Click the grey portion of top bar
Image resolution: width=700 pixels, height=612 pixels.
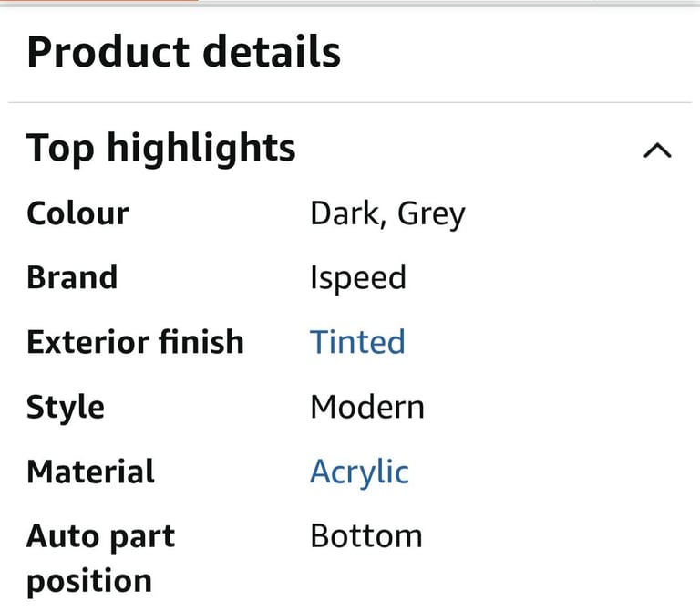coord(449,2)
